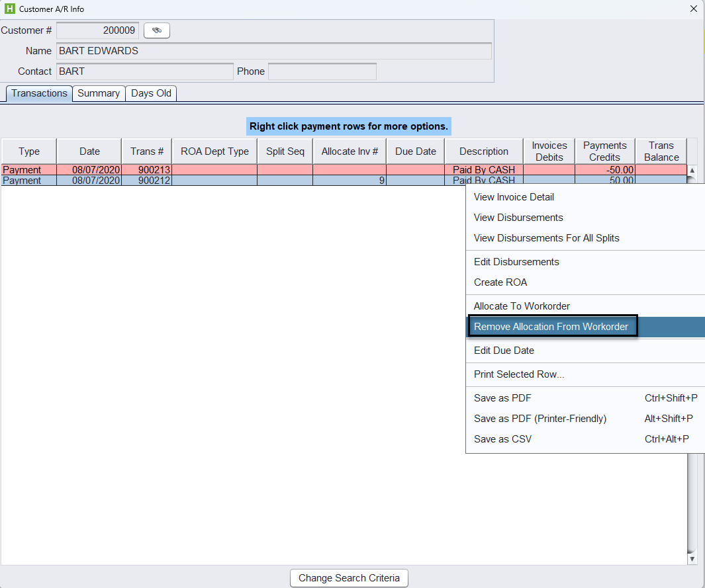Click View Disbursements in context menu
The width and height of the screenshot is (705, 588).
coord(518,218)
